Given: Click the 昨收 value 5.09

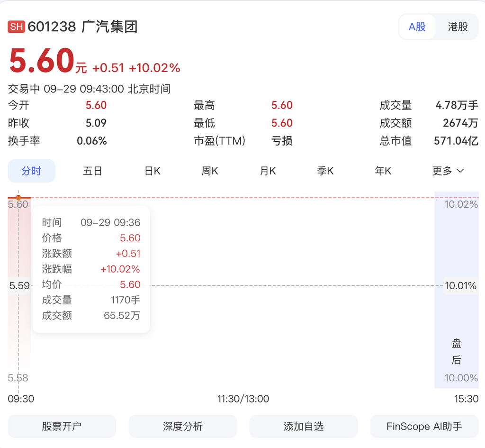Looking at the screenshot, I should (96, 123).
